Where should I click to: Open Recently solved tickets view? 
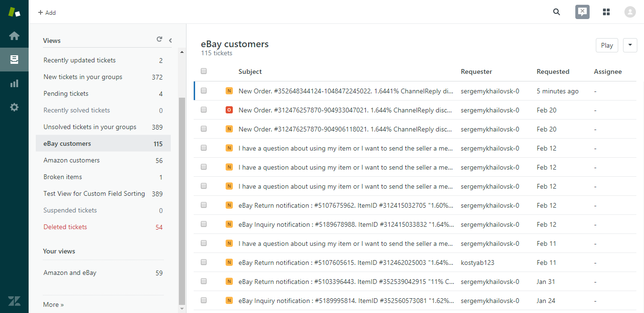(x=103, y=111)
